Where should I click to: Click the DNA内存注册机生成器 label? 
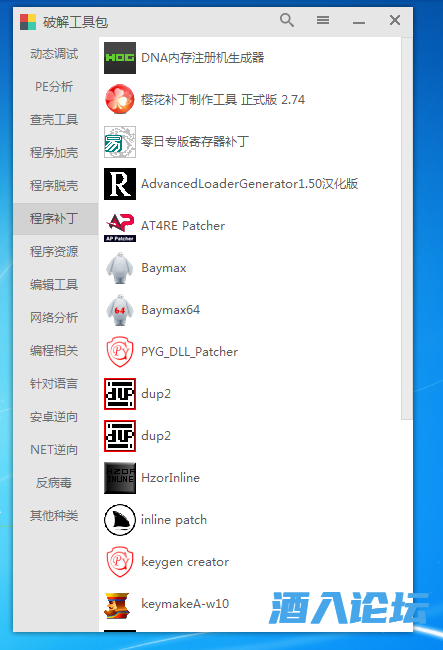[x=203, y=58]
